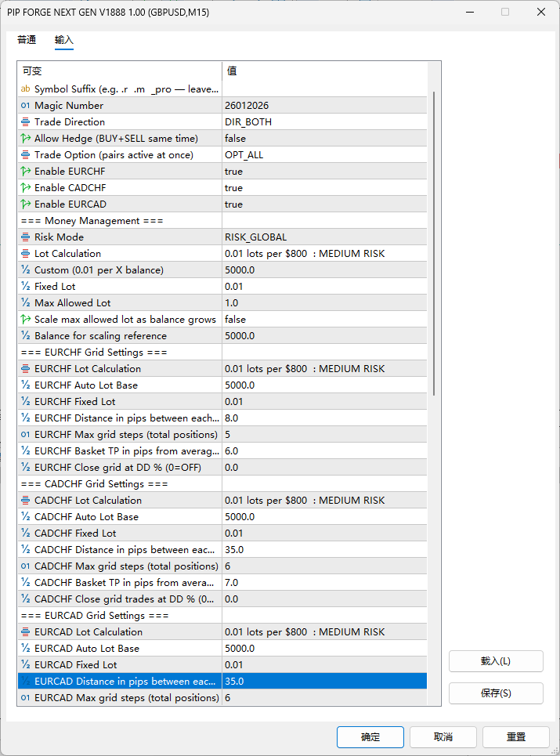Click the vertical scrollbar thumb of inputs list

point(434,244)
